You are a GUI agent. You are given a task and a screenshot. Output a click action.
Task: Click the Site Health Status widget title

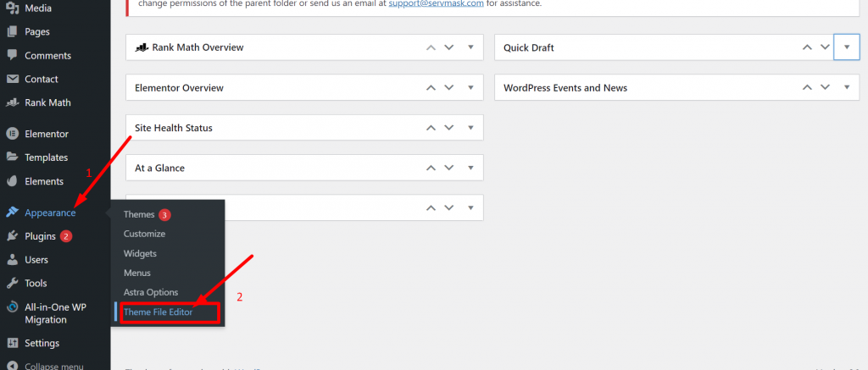click(174, 128)
